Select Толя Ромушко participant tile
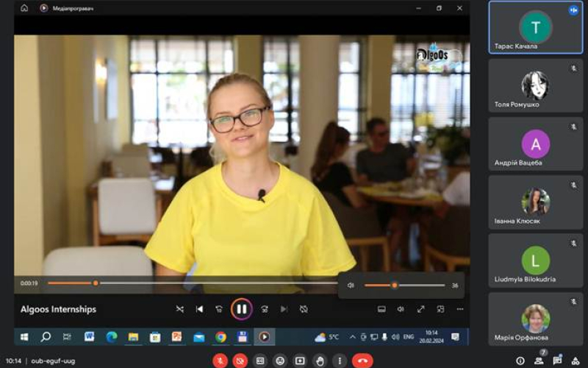The image size is (588, 368). [536, 85]
